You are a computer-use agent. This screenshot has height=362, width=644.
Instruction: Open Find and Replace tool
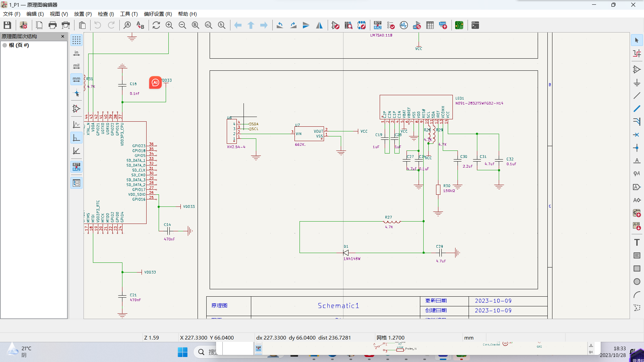click(x=140, y=25)
